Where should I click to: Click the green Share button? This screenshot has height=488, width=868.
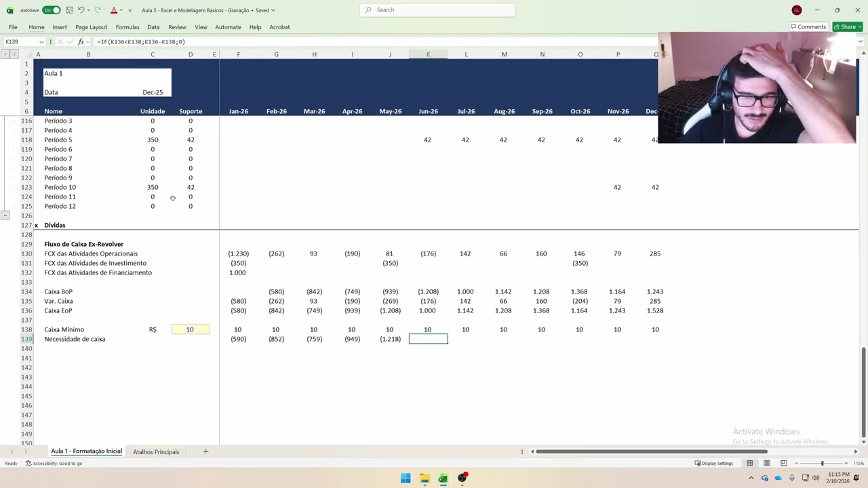pos(847,27)
